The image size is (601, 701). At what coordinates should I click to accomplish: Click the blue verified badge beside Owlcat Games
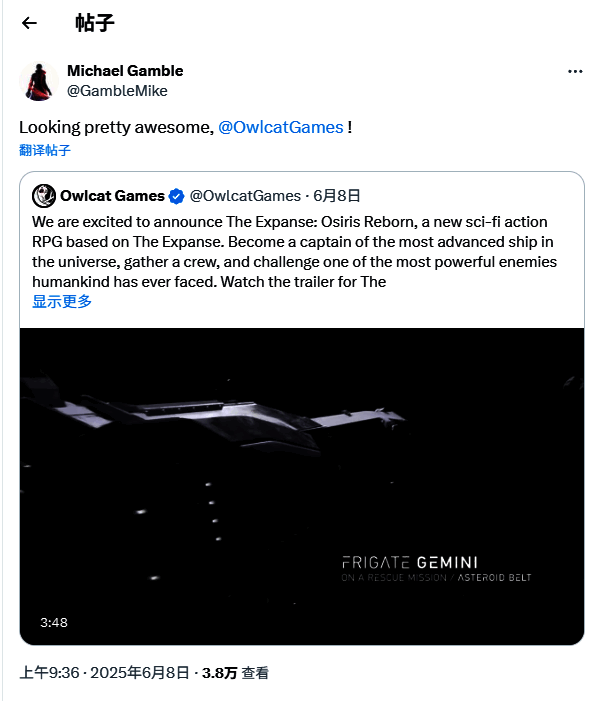pyautogui.click(x=175, y=195)
